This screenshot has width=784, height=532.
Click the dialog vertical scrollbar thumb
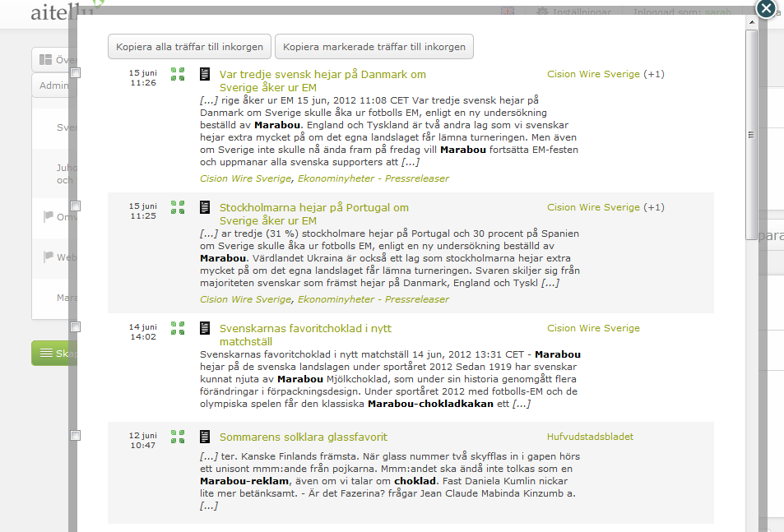[x=751, y=134]
